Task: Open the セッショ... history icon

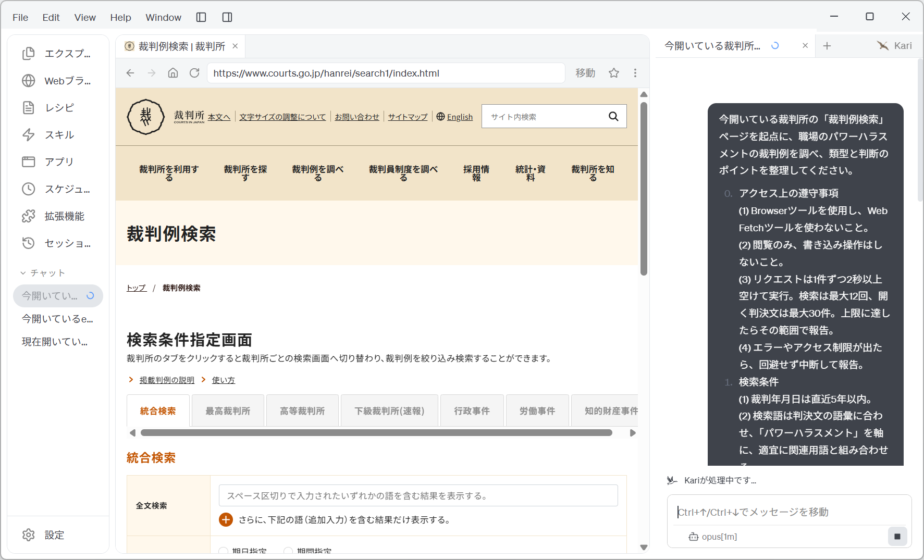Action: pyautogui.click(x=29, y=243)
